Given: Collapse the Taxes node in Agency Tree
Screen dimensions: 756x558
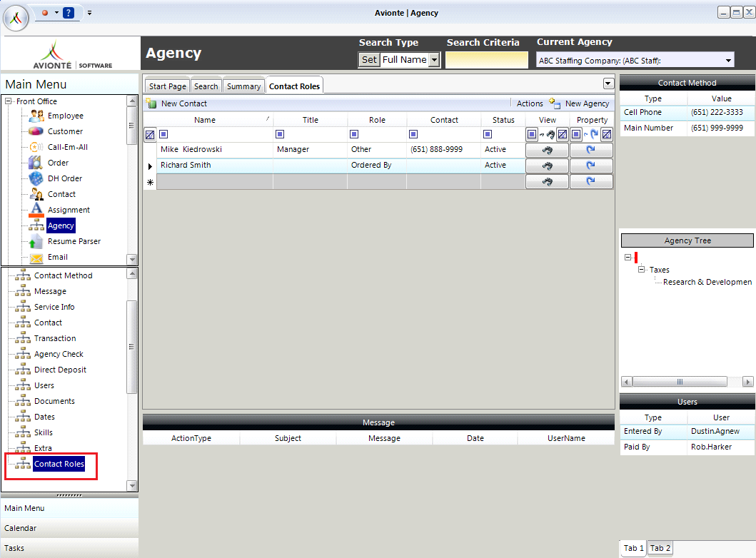Looking at the screenshot, I should 641,269.
